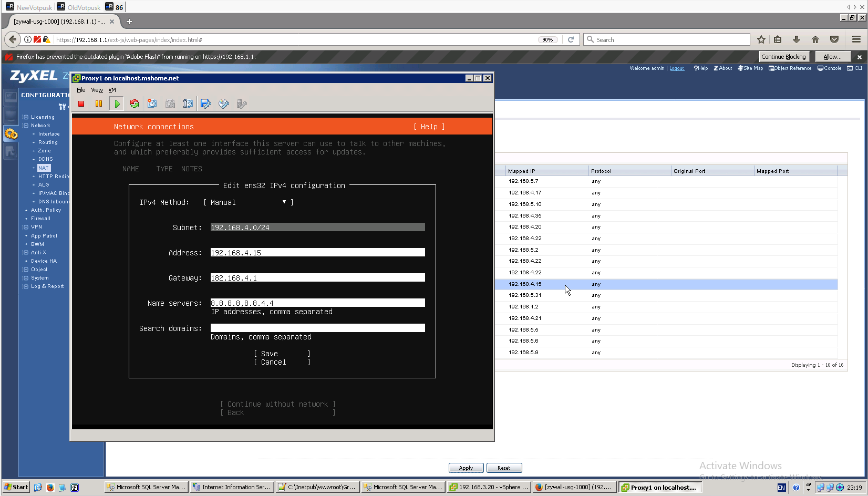Image resolution: width=868 pixels, height=496 pixels.
Task: Switch to the NewVotpusk tab
Action: (29, 7)
